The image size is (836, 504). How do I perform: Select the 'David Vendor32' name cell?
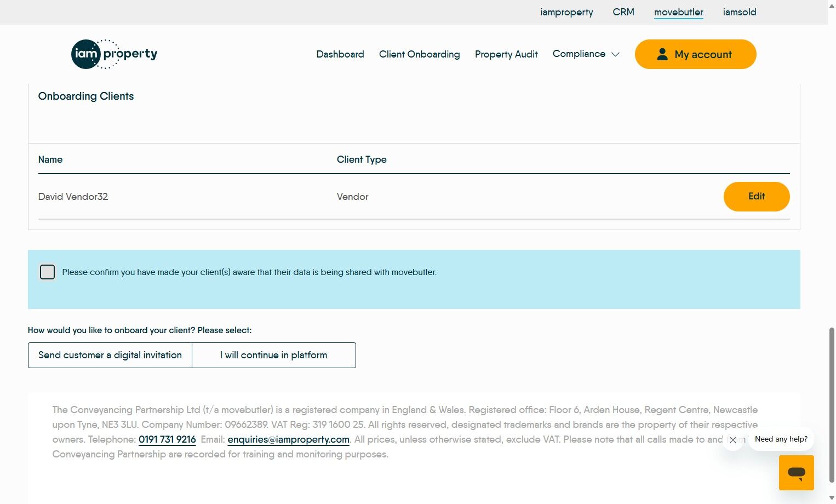coord(73,197)
